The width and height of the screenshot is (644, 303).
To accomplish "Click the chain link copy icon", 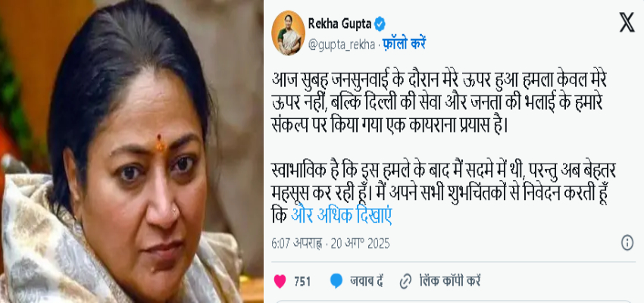I will coord(405,281).
